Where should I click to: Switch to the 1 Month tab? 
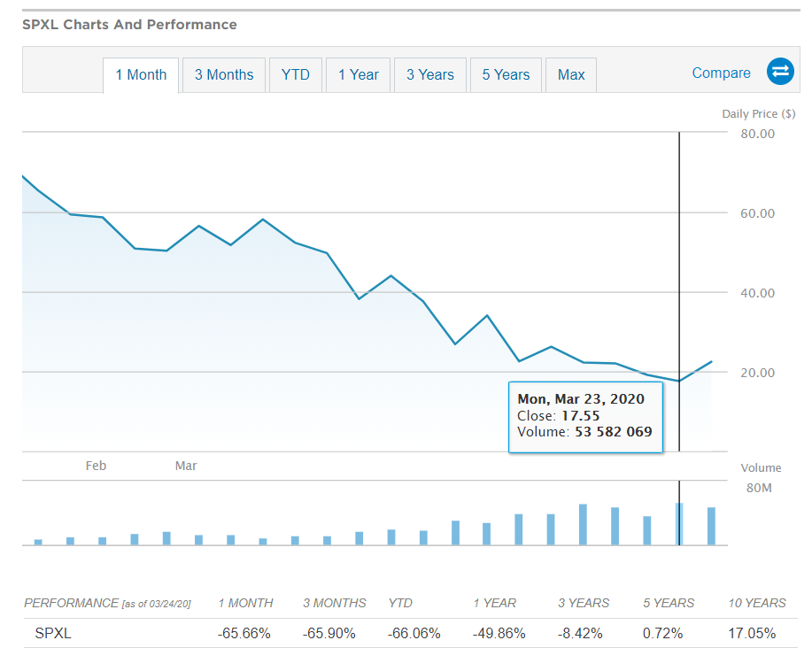pyautogui.click(x=140, y=74)
